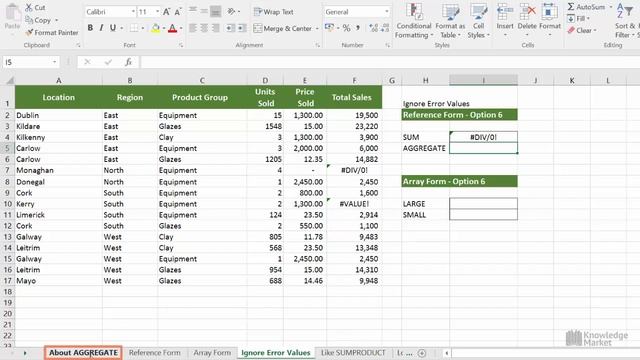640x360 pixels.
Task: Open Sort & Filter
Action: tap(627, 20)
